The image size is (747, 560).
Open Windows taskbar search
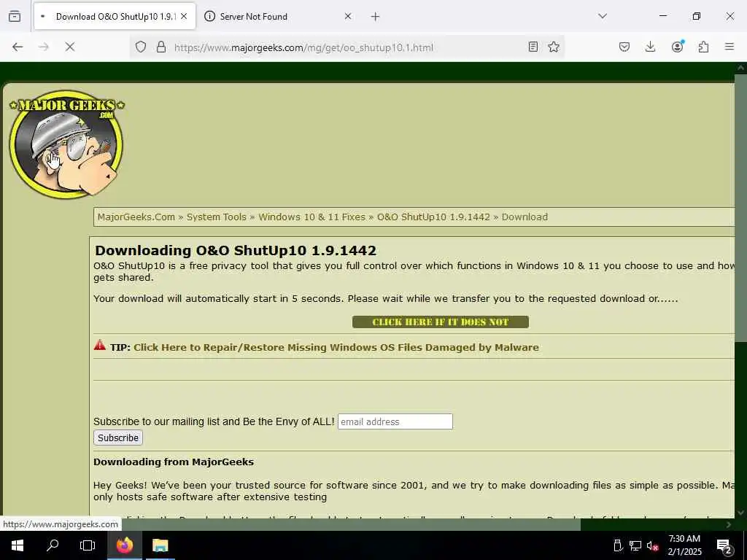pyautogui.click(x=53, y=545)
